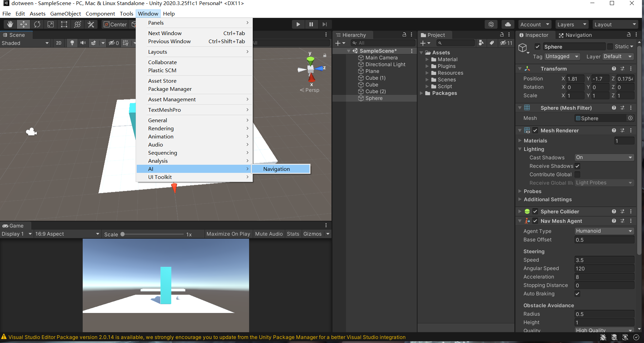Toggle Mesh Renderer enabled checkbox
The image size is (644, 343).
535,130
